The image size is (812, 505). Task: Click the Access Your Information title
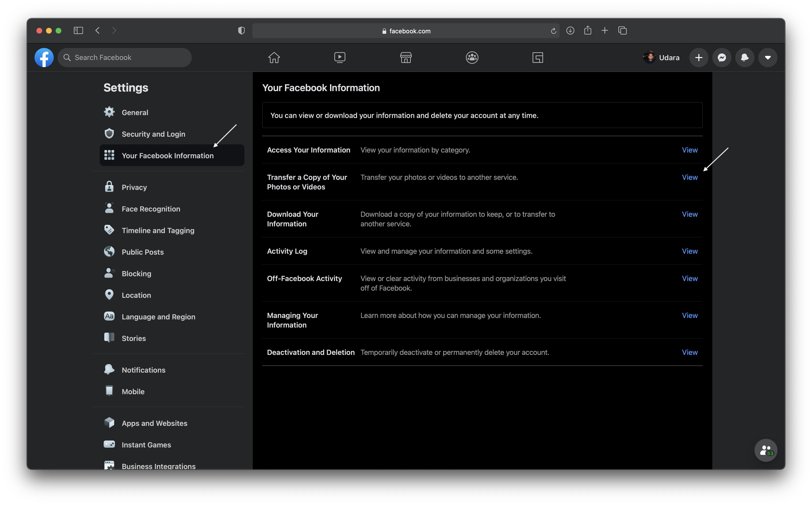tap(308, 150)
